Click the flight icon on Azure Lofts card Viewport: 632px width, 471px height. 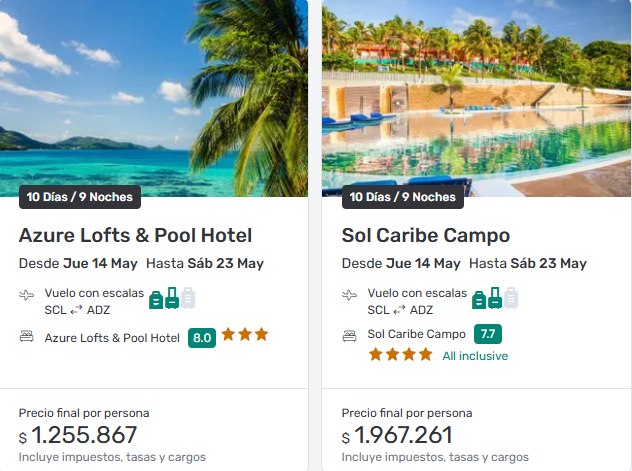pyautogui.click(x=27, y=296)
